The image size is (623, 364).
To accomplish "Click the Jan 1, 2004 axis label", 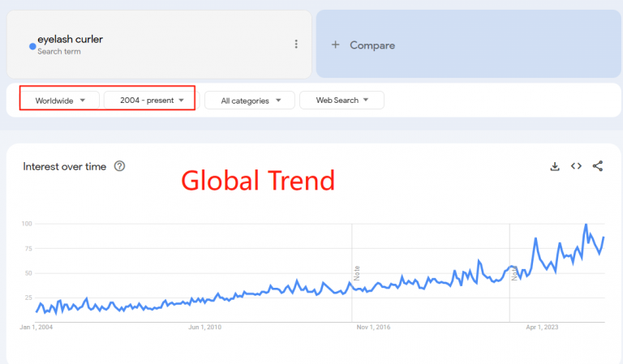I will 37,327.
